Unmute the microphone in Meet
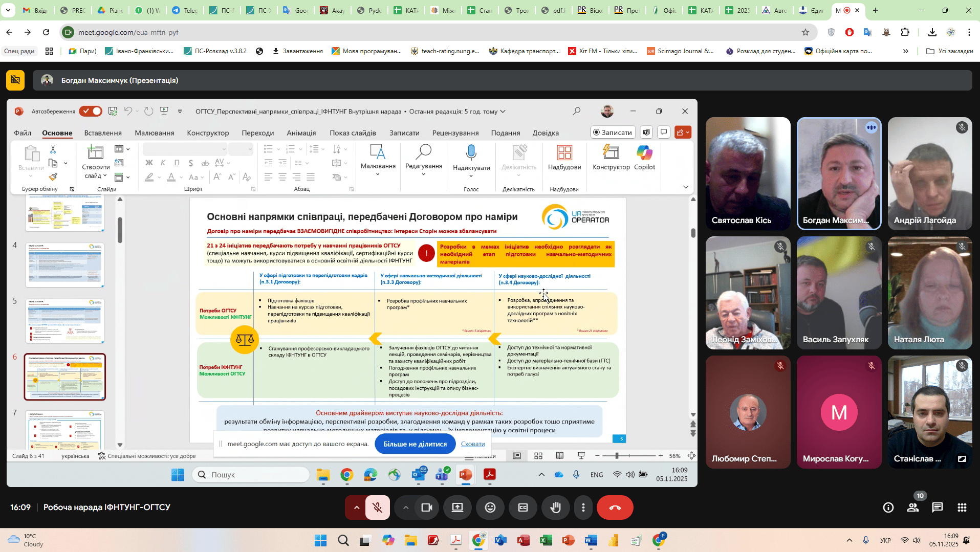 click(x=378, y=507)
